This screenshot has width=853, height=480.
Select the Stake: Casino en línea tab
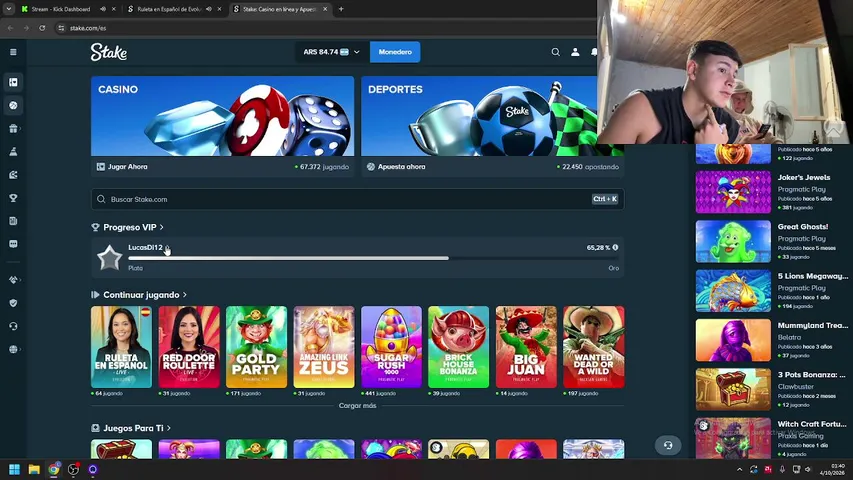pyautogui.click(x=279, y=9)
